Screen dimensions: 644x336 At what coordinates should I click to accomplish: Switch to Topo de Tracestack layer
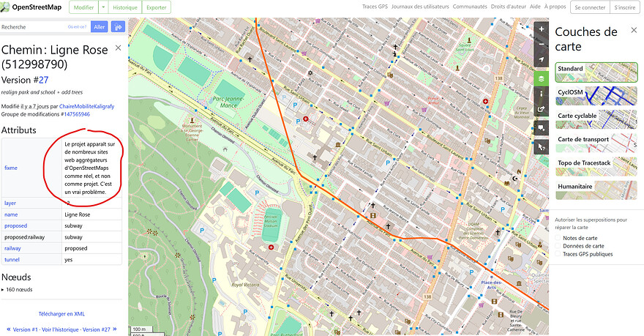[x=596, y=166]
